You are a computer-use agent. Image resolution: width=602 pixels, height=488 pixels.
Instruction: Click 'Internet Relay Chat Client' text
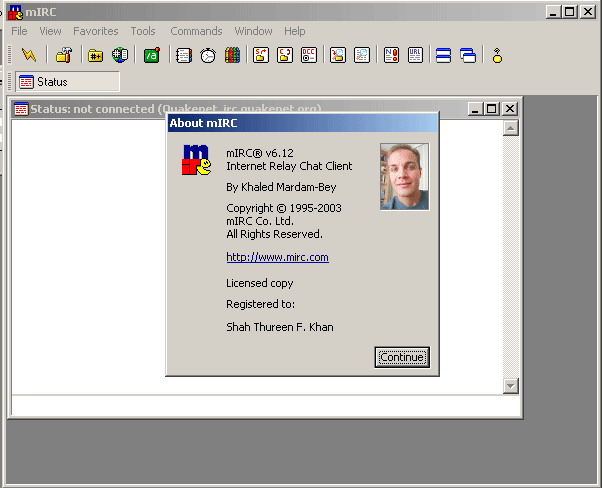pyautogui.click(x=289, y=166)
